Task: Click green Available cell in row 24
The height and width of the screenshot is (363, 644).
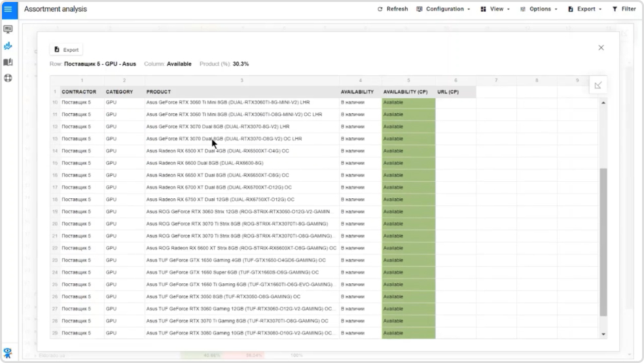Action: click(x=408, y=272)
